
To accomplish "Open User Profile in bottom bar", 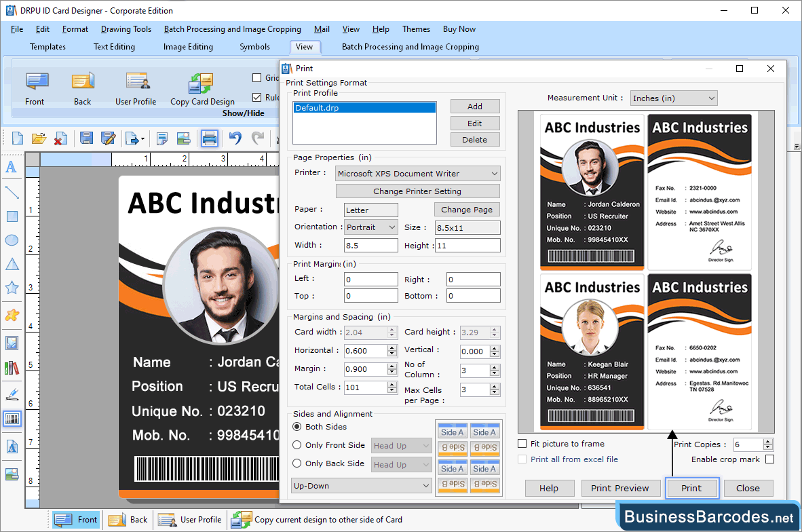I will (x=190, y=520).
